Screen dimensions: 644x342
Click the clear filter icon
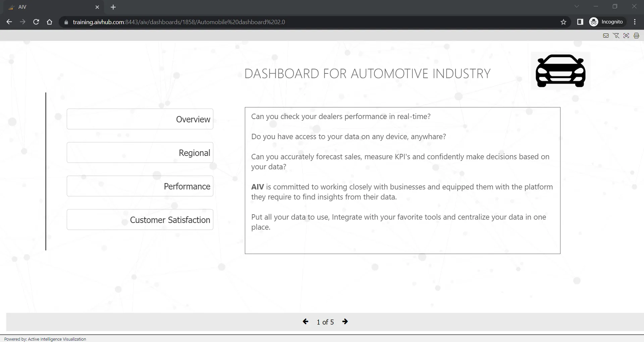coord(616,36)
